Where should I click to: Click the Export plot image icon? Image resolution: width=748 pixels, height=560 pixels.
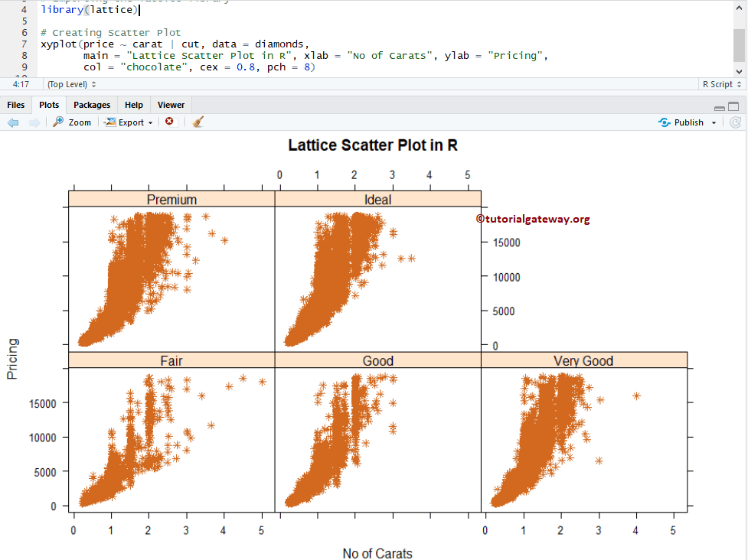tap(110, 122)
